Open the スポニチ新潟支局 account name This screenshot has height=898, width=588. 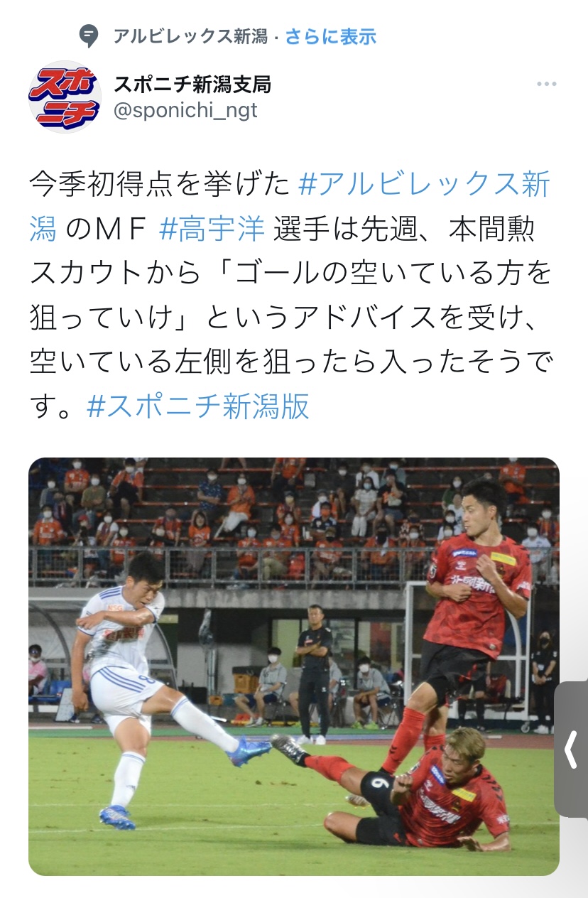coord(192,85)
